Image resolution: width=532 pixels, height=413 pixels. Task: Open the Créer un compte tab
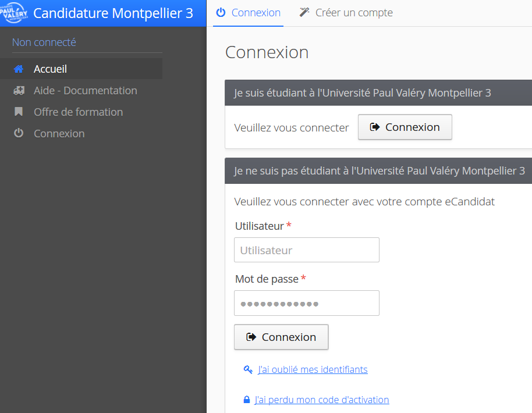[x=353, y=13]
